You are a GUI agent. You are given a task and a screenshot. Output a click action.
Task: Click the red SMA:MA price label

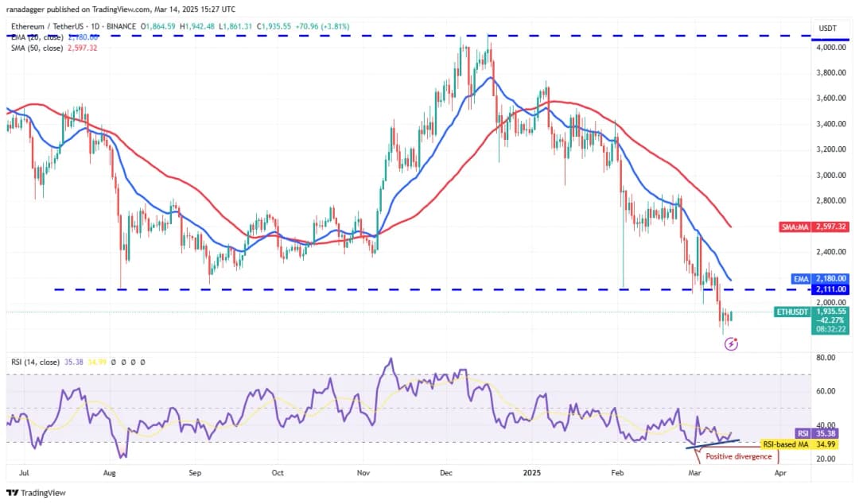[792, 227]
